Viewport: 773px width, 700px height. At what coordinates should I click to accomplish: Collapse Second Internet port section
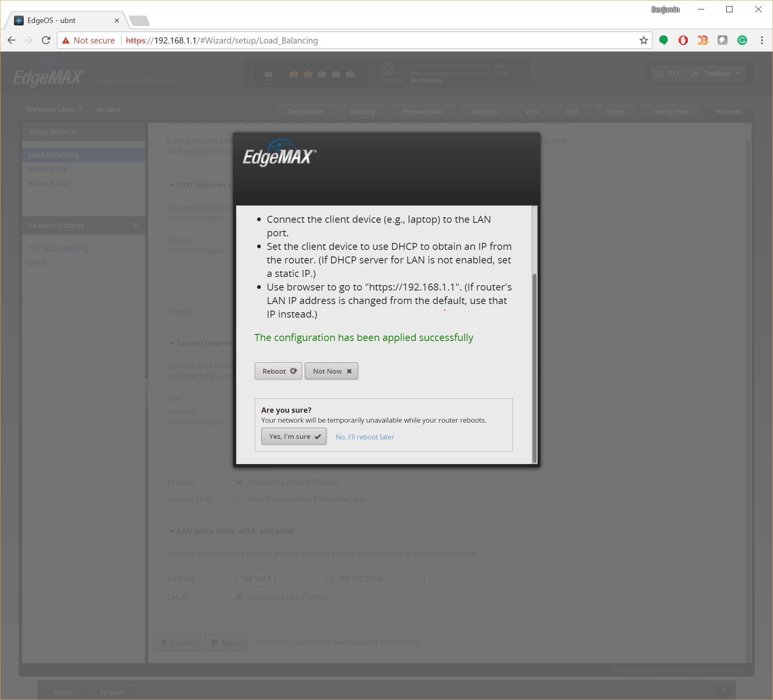[x=173, y=343]
